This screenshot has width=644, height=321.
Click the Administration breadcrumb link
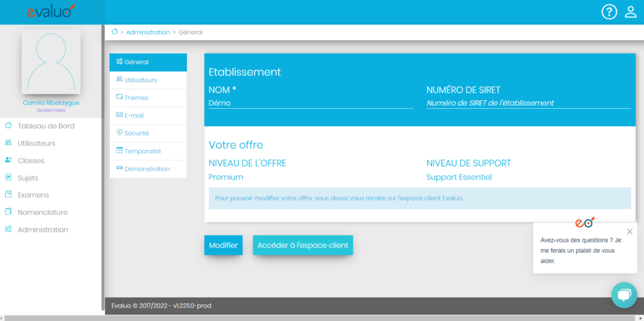point(148,32)
